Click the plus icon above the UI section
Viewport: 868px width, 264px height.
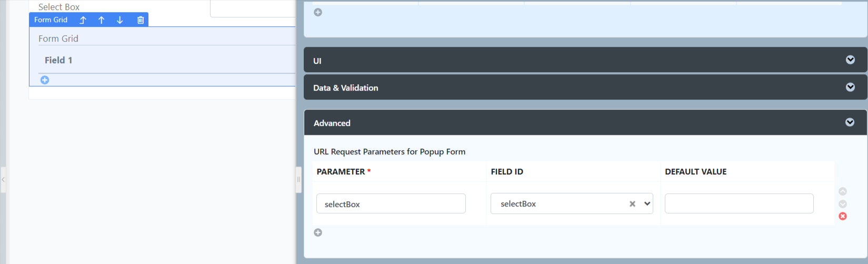[x=318, y=12]
